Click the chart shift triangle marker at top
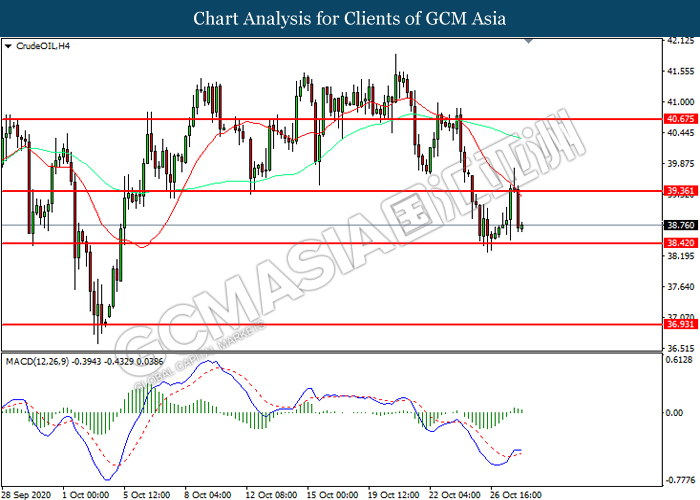 (x=529, y=42)
